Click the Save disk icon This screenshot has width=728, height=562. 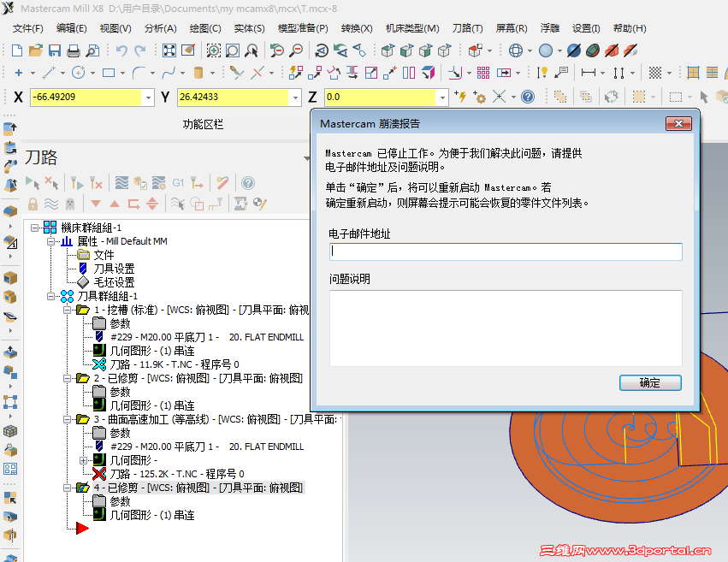click(55, 50)
